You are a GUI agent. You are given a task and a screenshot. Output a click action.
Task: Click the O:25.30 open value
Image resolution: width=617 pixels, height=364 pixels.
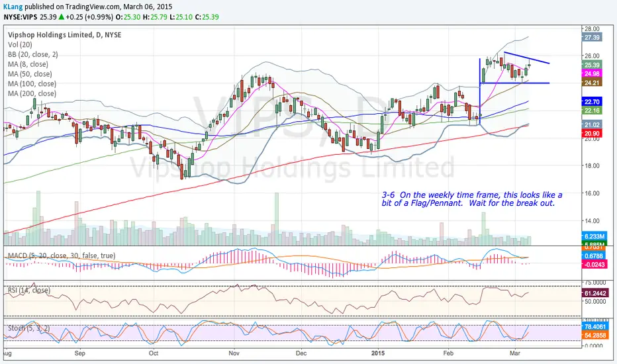127,17
